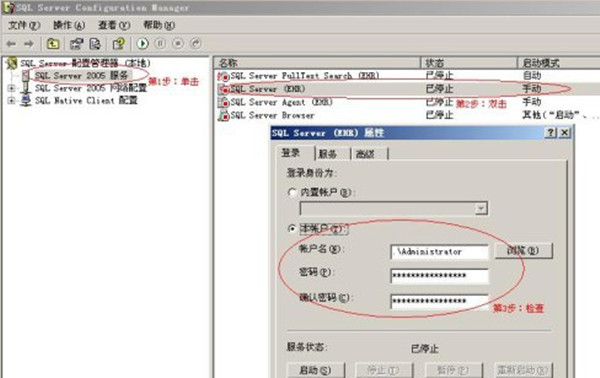
Task: Click the Restart service toolbar icon
Action: pos(196,44)
